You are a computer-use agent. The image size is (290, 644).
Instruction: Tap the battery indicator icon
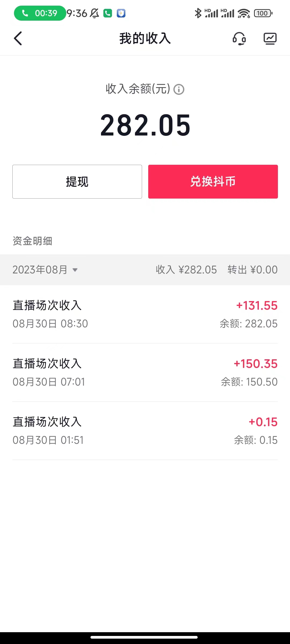tap(263, 13)
